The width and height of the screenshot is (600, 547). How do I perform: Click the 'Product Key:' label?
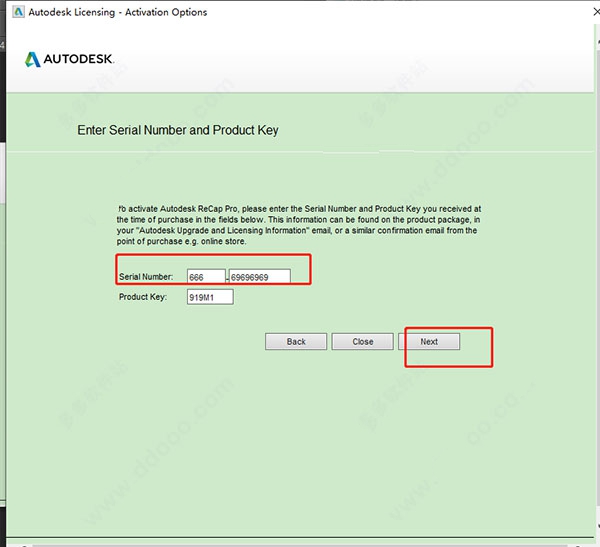point(143,297)
